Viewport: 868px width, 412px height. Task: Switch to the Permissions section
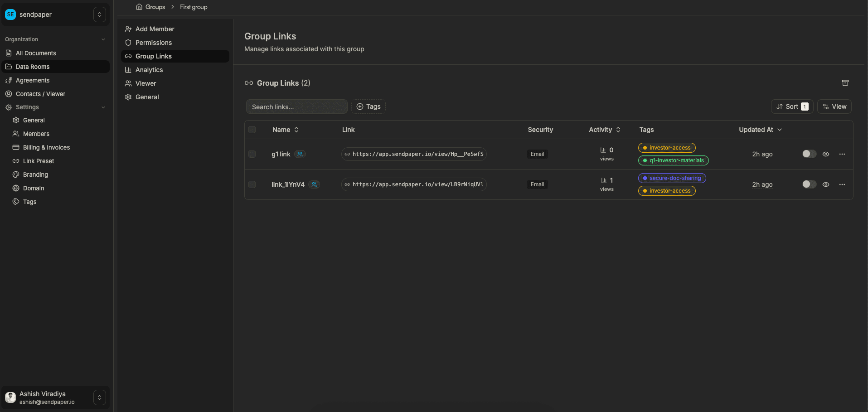(154, 43)
